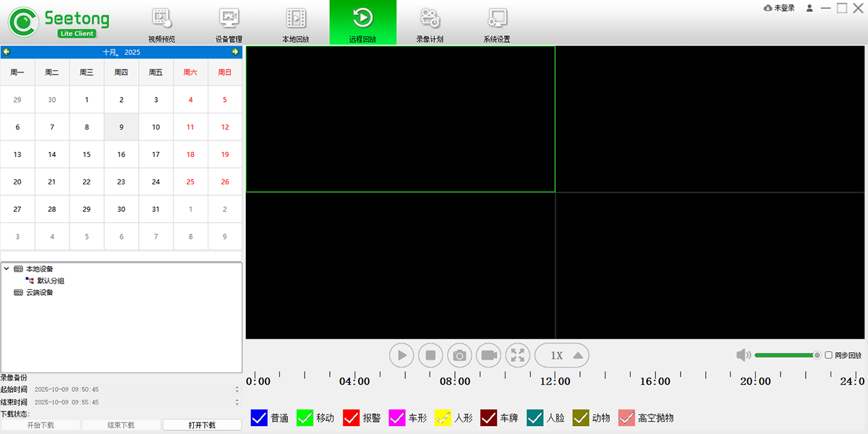
Task: Open the 本地回放 local playback tab
Action: (x=296, y=23)
